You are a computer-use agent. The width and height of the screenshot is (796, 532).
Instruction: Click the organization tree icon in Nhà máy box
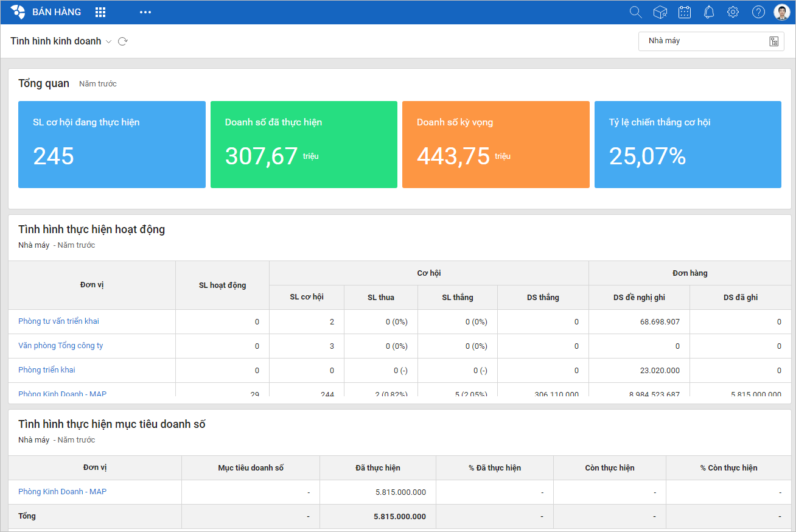(x=773, y=41)
